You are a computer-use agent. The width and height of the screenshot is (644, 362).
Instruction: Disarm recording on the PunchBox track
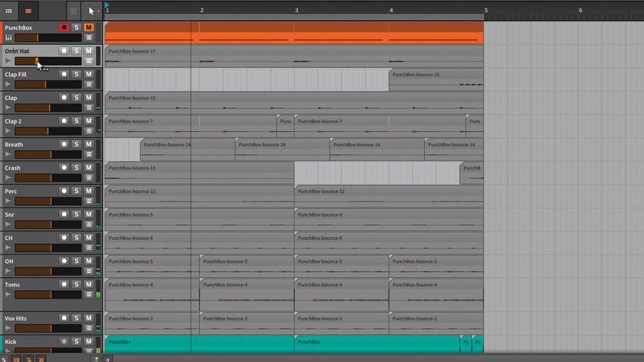pos(64,27)
